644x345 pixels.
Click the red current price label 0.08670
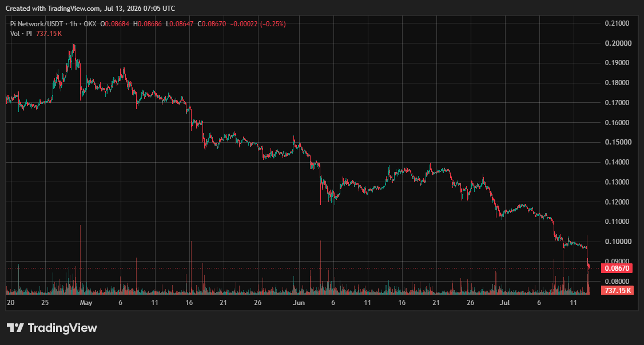click(617, 268)
